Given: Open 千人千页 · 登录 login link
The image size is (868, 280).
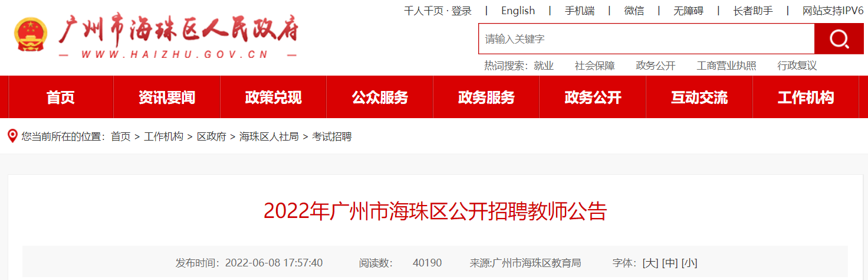Looking at the screenshot, I should click(x=438, y=11).
